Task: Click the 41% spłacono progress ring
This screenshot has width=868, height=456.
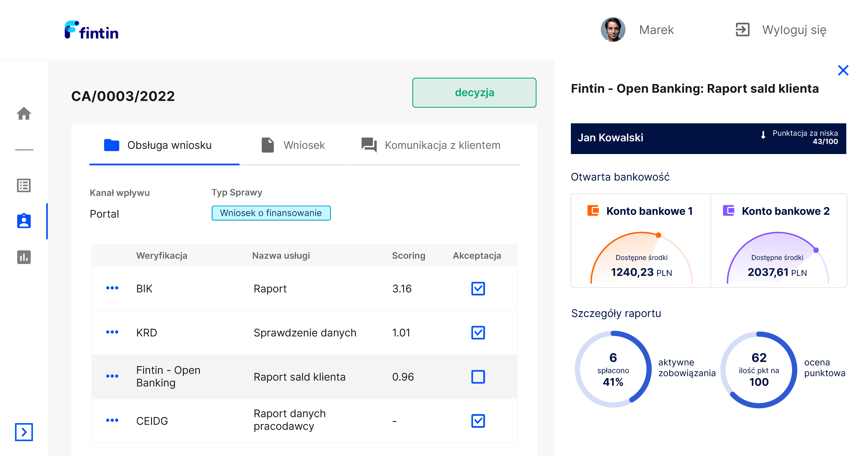Action: (x=613, y=369)
